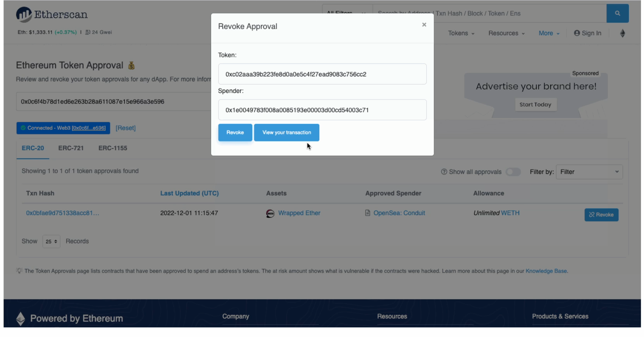Click the search magnifier button
644x337 pixels.
[617, 14]
